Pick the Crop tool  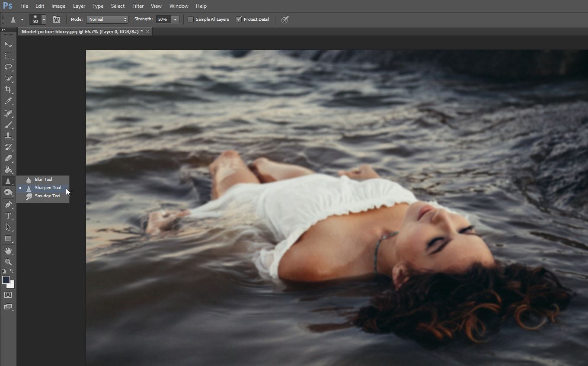[x=8, y=90]
